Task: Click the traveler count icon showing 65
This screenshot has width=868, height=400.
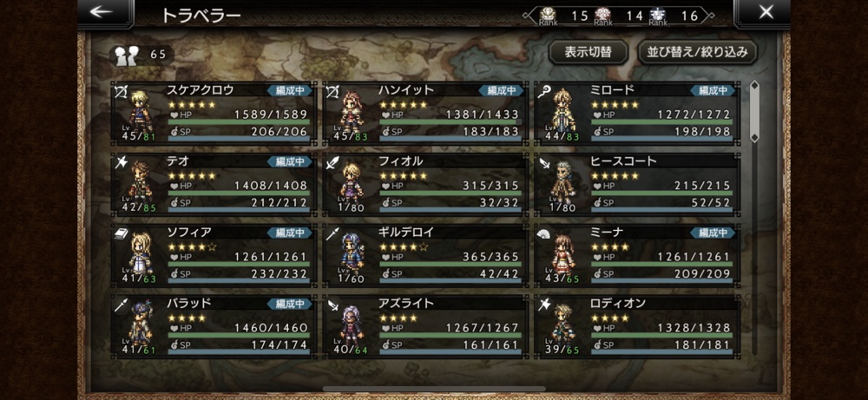Action: [126, 56]
